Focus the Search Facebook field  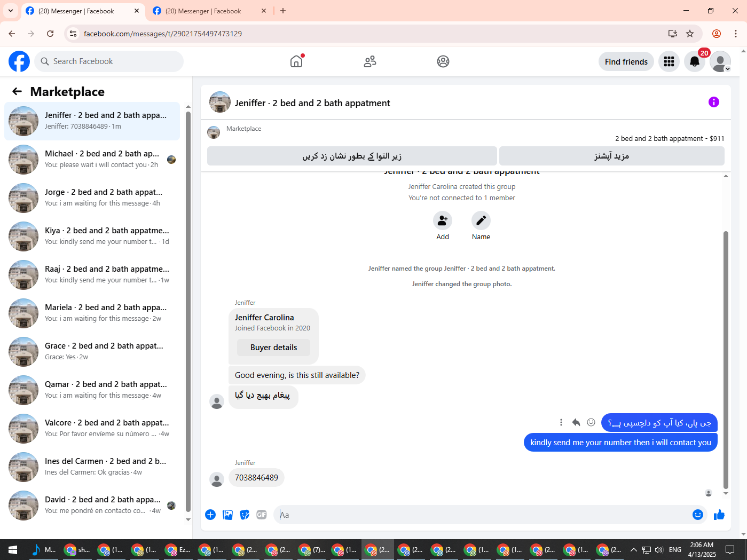coord(109,61)
